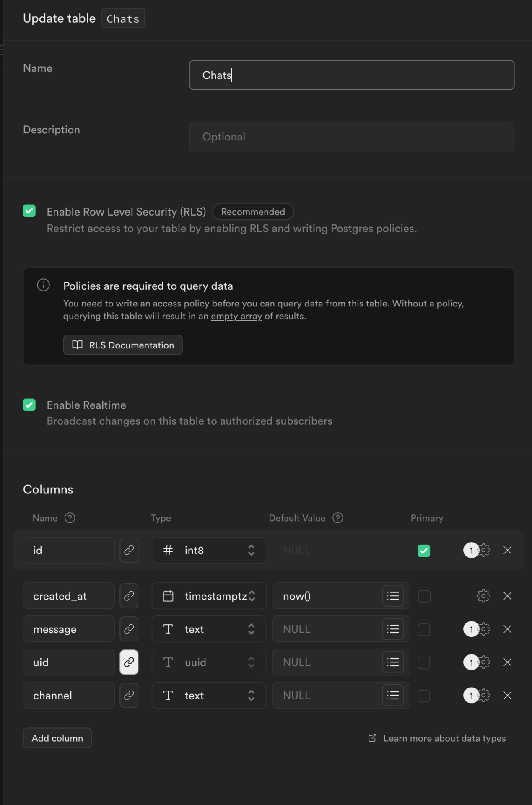Open the default value suggestions for now()
Image resolution: width=532 pixels, height=805 pixels.
(x=393, y=596)
